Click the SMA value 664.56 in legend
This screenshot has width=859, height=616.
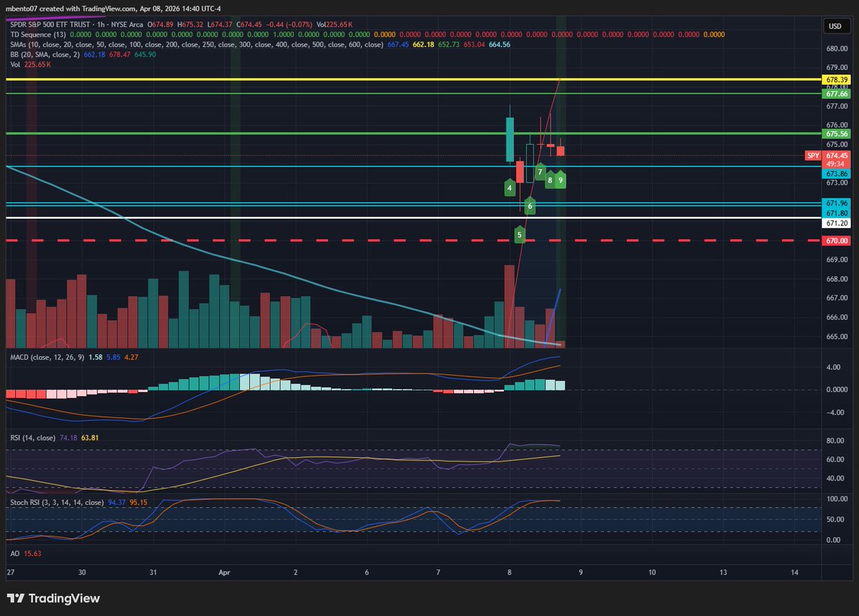(499, 44)
